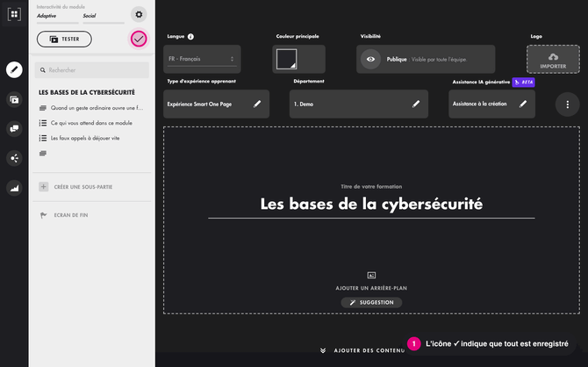The height and width of the screenshot is (367, 588).
Task: Click ECRAN DE FIN entry
Action: 71,215
